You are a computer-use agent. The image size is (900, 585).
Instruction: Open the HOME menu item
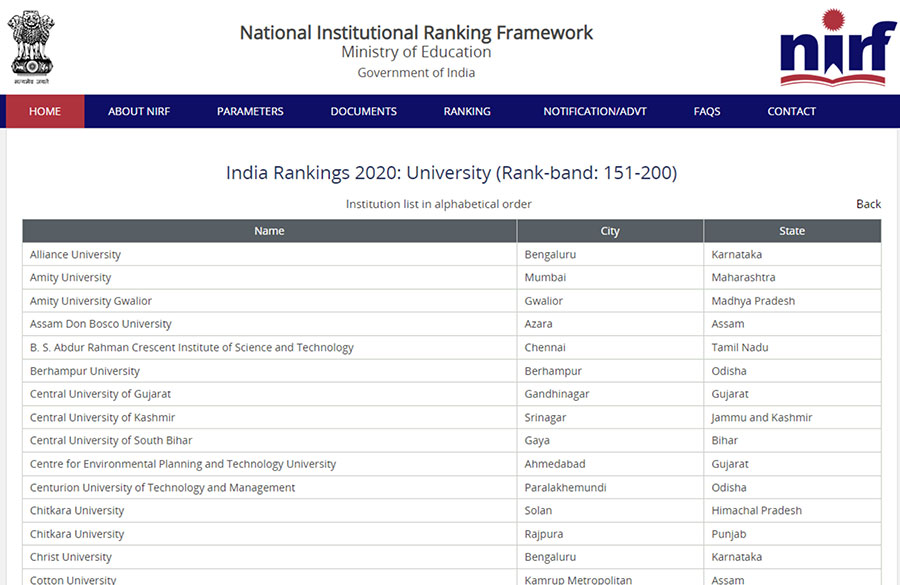tap(45, 111)
